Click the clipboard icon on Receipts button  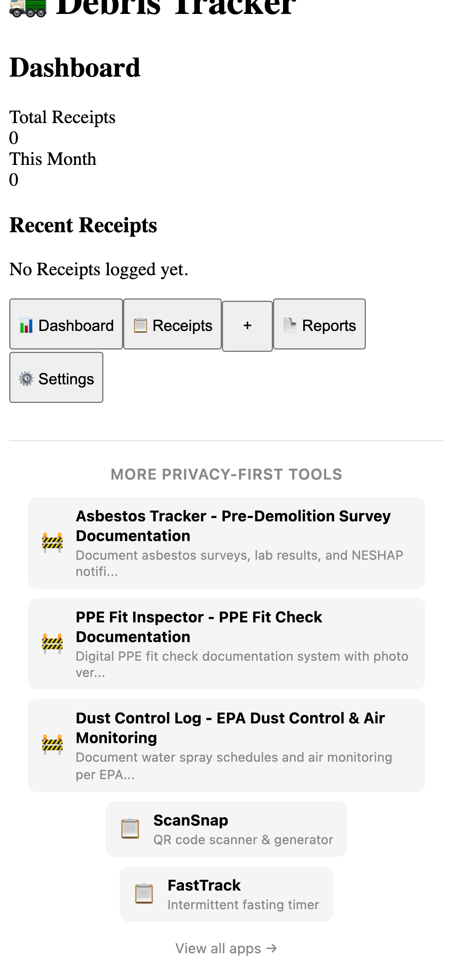point(140,326)
